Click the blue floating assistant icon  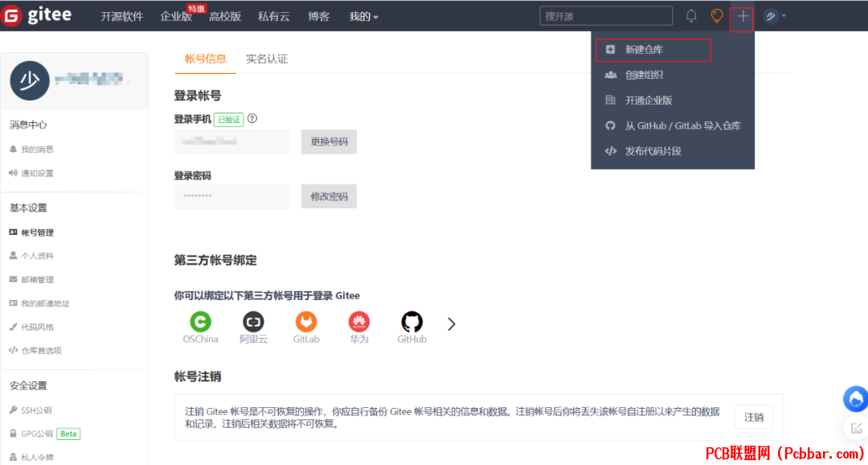point(856,399)
